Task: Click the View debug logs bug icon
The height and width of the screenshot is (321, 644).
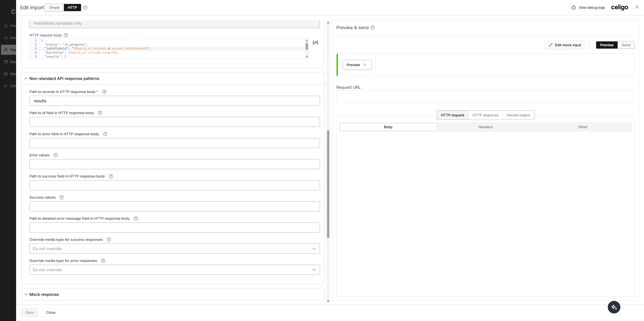Action: [x=573, y=8]
